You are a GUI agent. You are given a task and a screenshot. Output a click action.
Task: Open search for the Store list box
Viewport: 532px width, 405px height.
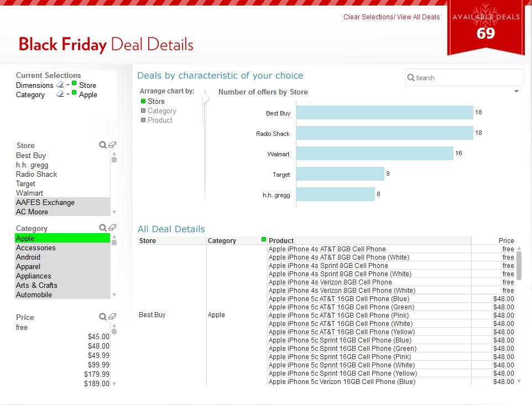coord(102,145)
